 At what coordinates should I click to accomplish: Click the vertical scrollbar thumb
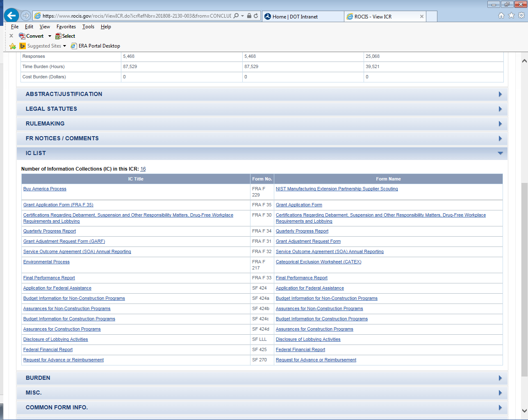524,279
